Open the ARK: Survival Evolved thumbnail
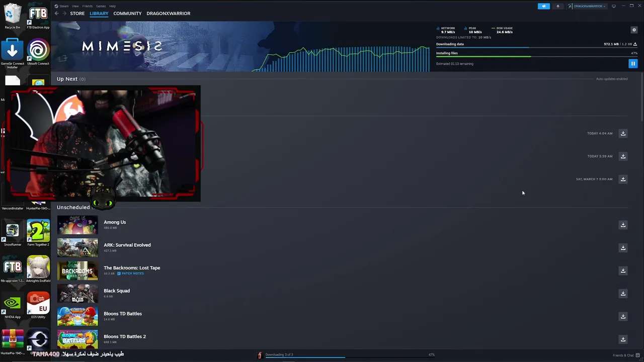 pos(77,248)
